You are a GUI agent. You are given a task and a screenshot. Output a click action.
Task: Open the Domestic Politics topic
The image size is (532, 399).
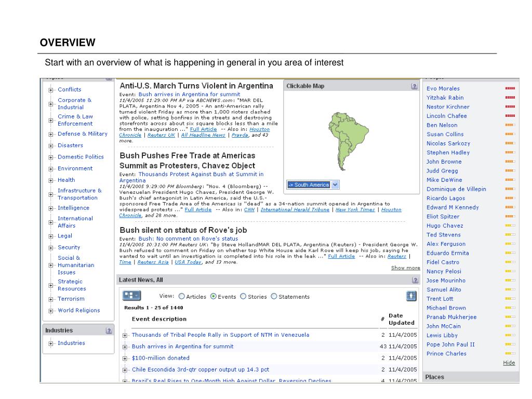pos(81,157)
